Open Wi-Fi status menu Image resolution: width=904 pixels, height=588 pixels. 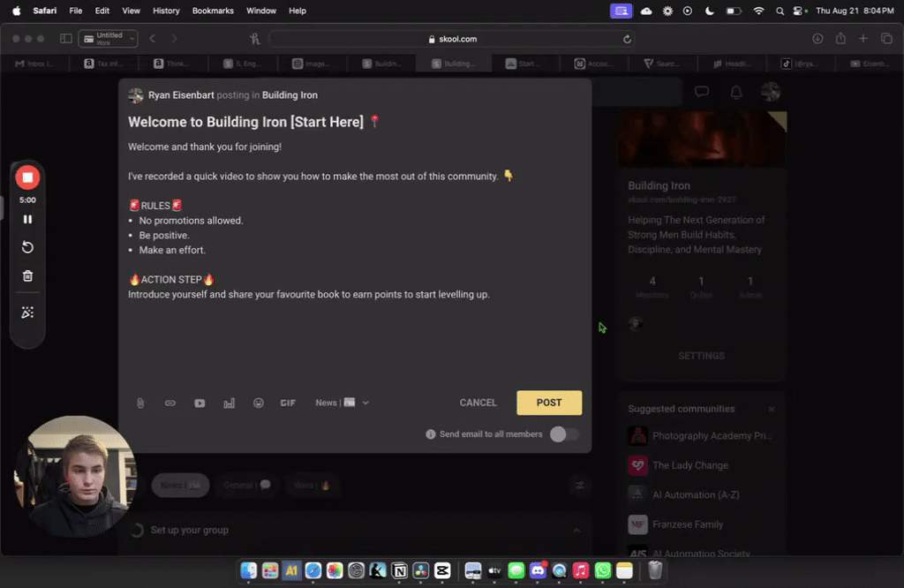[x=758, y=11]
